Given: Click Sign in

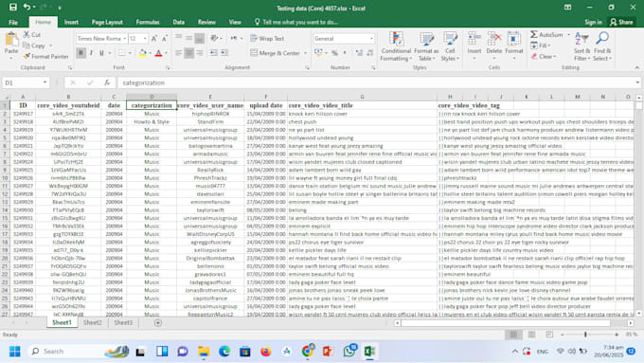Looking at the screenshot, I should coord(593,22).
